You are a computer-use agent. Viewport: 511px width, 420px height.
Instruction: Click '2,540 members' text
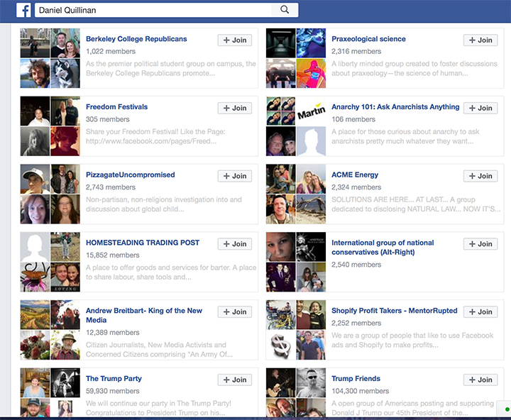(356, 265)
